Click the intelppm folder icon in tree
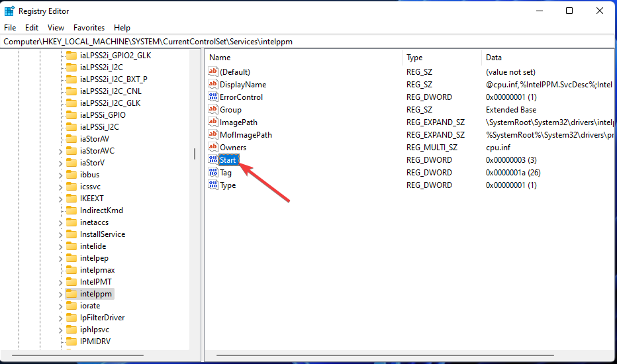 pyautogui.click(x=71, y=294)
